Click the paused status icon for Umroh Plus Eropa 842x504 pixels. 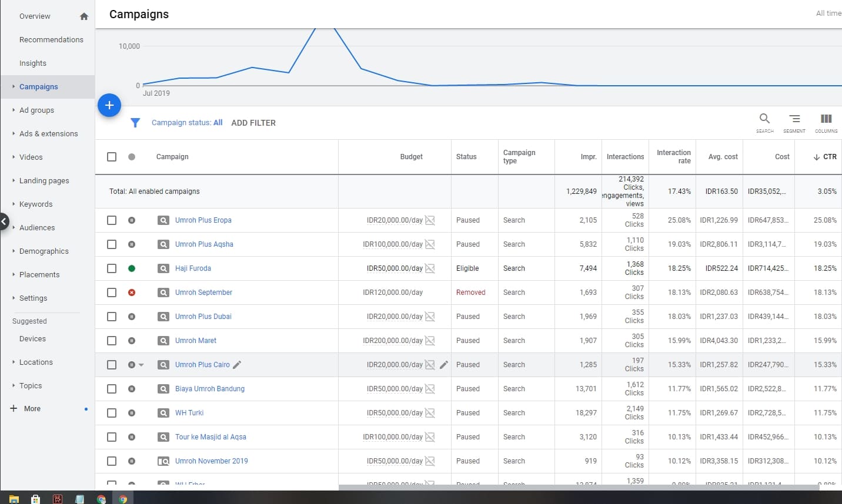click(x=132, y=220)
